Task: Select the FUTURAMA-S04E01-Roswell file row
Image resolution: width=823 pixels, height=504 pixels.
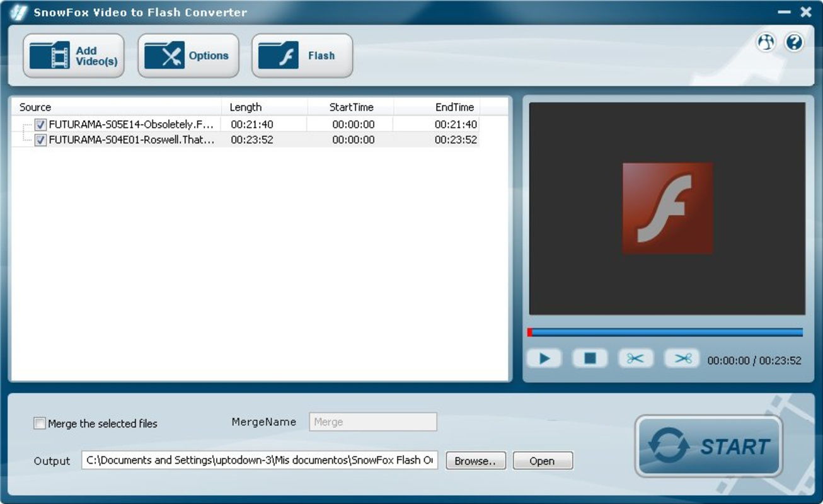Action: [246, 140]
